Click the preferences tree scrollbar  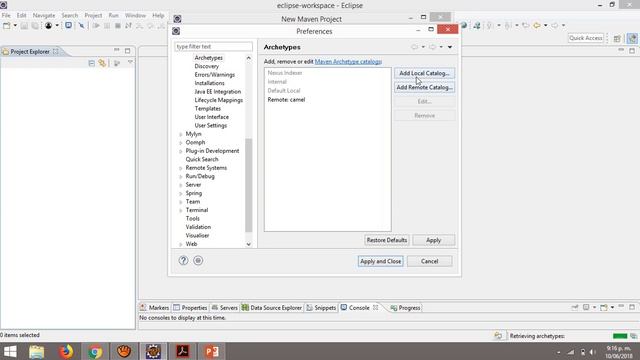click(249, 185)
